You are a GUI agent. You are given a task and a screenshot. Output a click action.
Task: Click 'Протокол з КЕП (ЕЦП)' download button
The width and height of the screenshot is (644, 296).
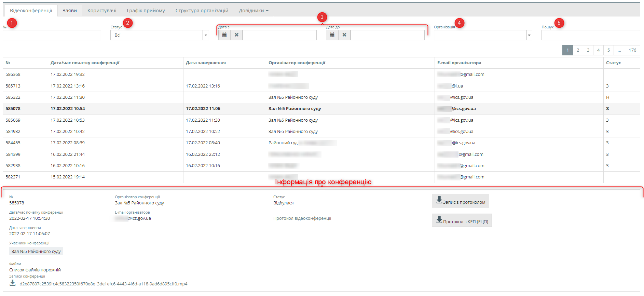click(x=462, y=220)
